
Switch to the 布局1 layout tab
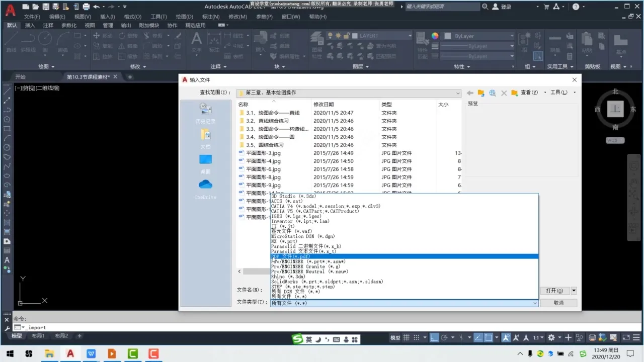tap(38, 336)
